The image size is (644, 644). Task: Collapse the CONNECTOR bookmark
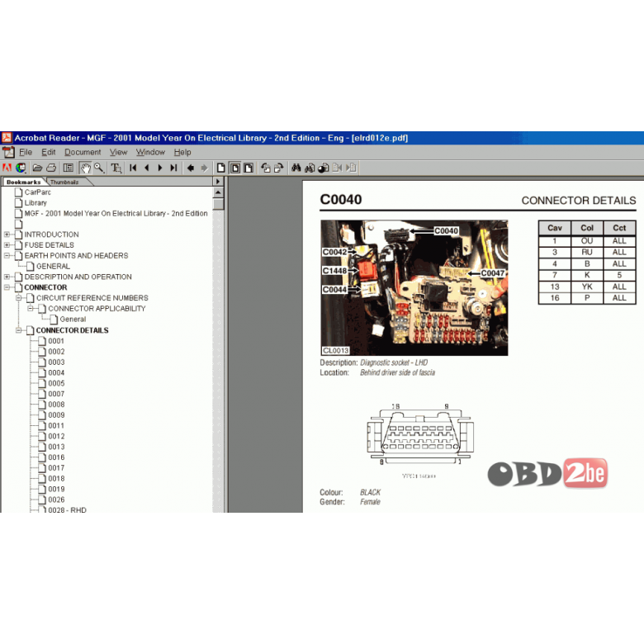point(7,287)
